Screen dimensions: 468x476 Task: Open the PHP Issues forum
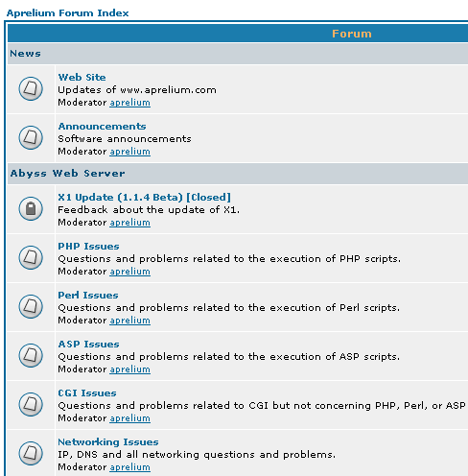(x=88, y=247)
